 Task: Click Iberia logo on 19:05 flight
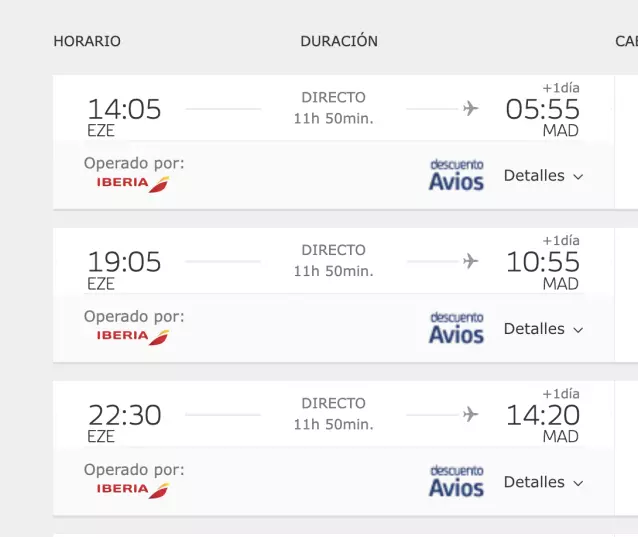pyautogui.click(x=132, y=336)
